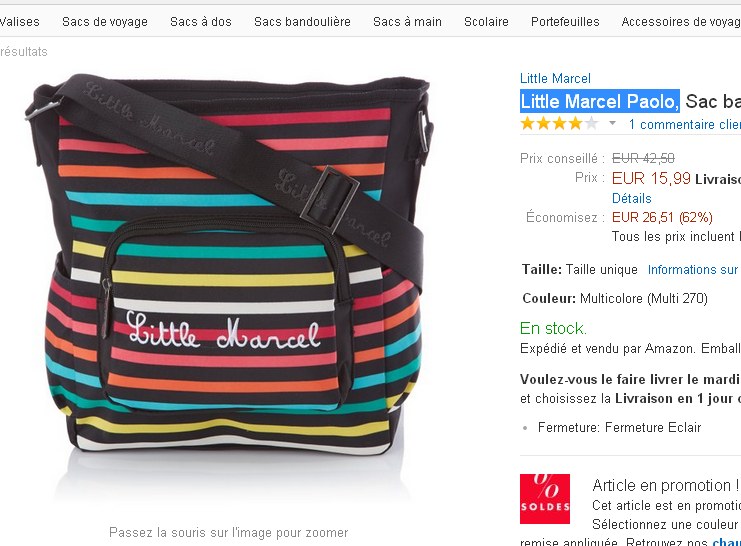Click the Little Marcel brand link

coord(555,78)
